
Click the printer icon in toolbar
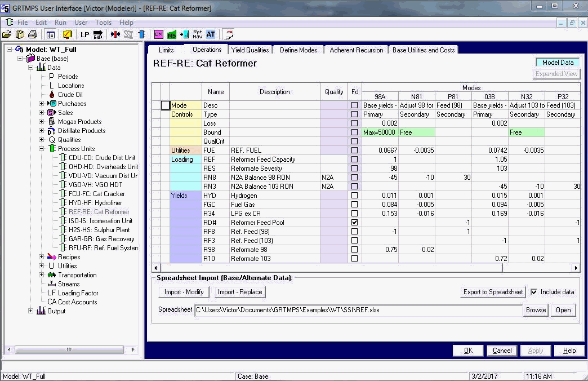pyautogui.click(x=32, y=34)
